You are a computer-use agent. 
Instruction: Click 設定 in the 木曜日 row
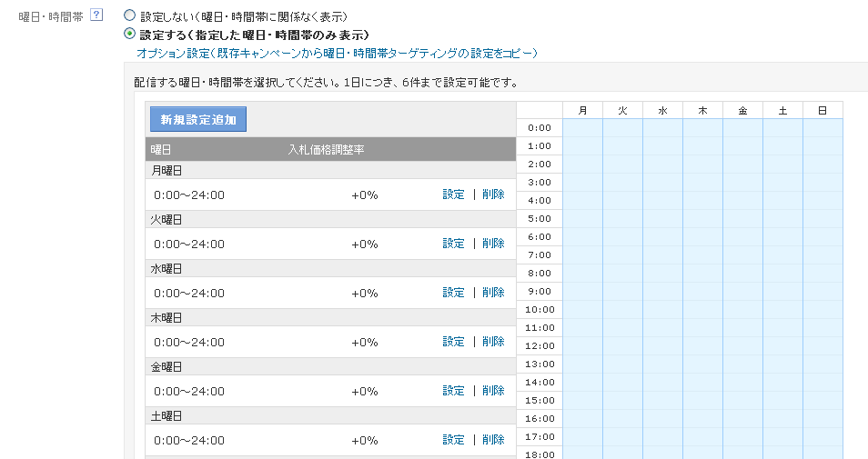click(x=453, y=343)
